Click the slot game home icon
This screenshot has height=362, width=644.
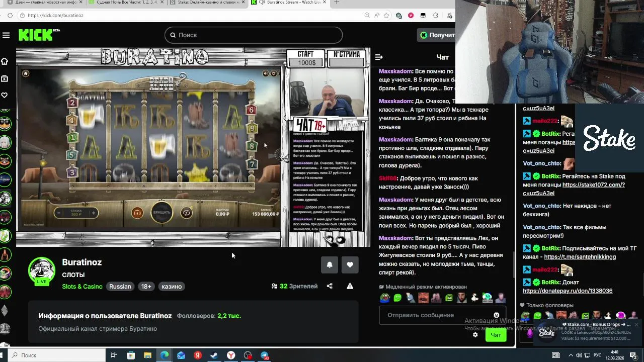point(26,73)
